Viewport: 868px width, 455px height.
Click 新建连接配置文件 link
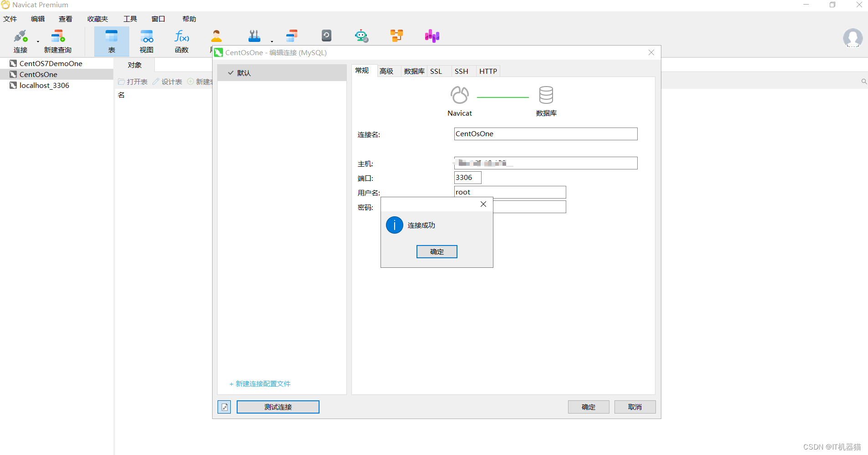click(260, 384)
